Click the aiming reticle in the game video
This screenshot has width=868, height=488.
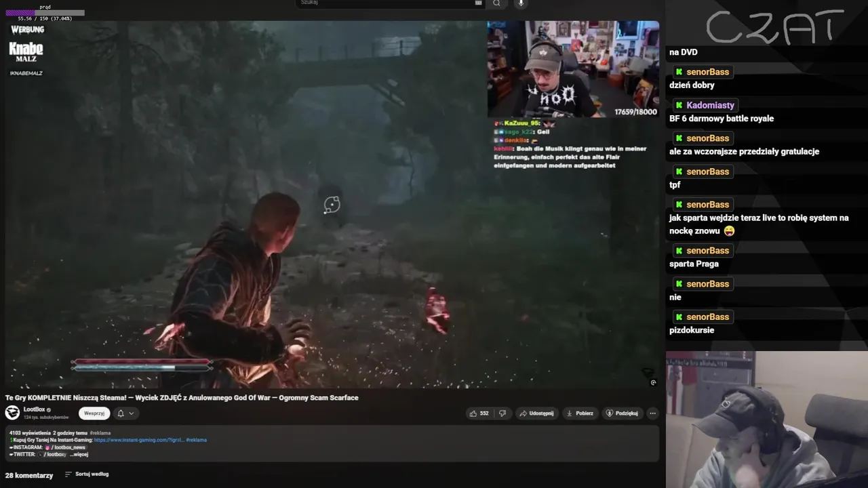[x=332, y=205]
